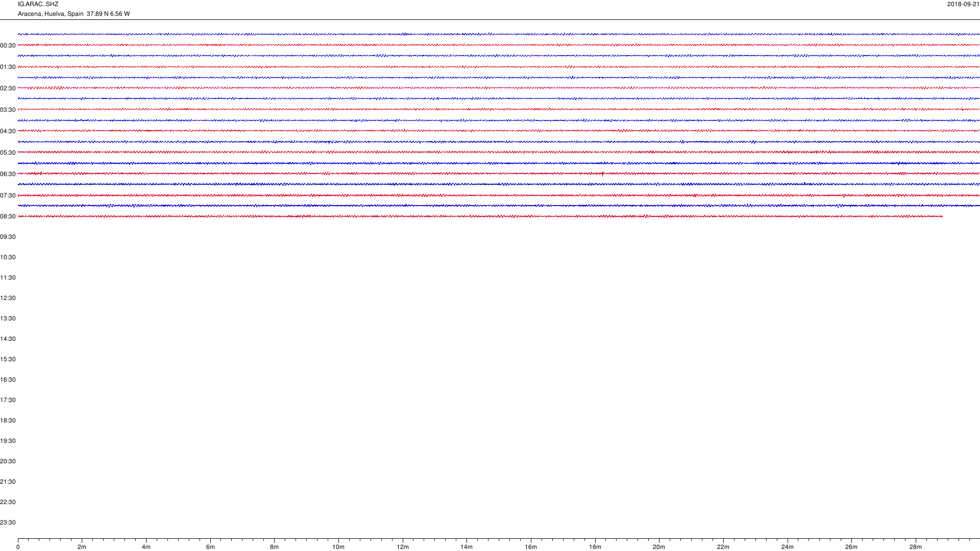Click the 20:30 time label

tap(8, 461)
